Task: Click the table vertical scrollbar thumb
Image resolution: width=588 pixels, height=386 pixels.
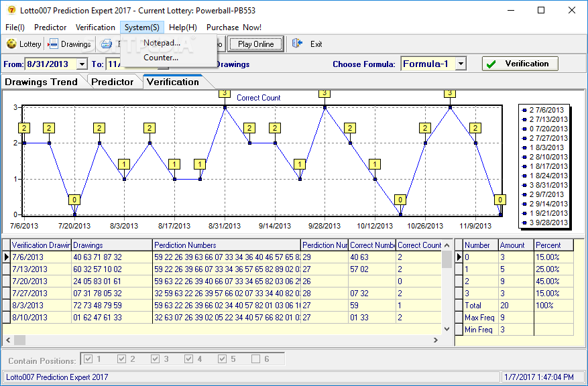Action: click(x=447, y=259)
